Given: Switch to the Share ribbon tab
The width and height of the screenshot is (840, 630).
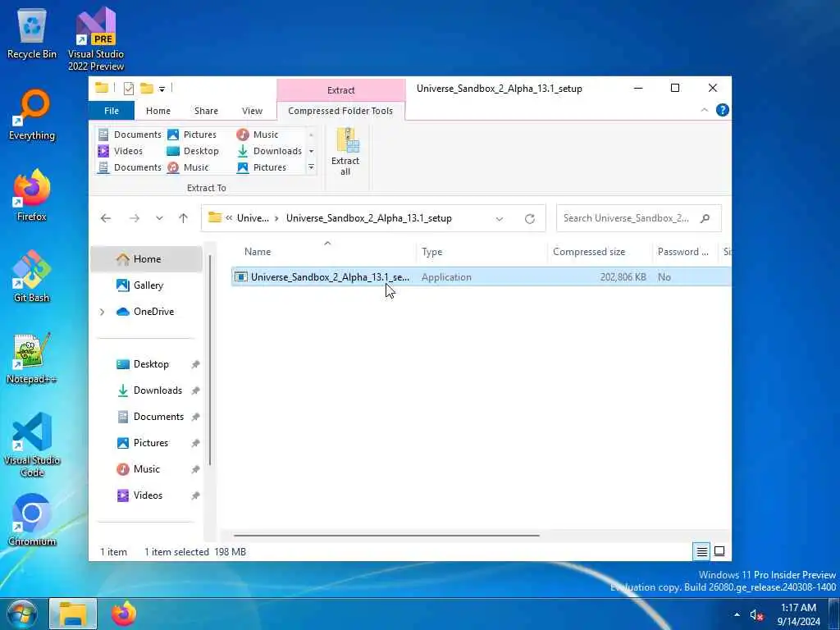Looking at the screenshot, I should click(x=206, y=111).
